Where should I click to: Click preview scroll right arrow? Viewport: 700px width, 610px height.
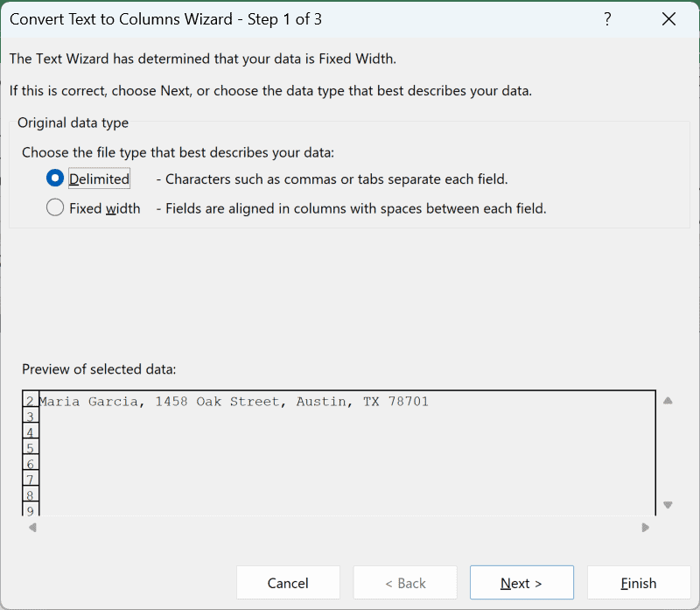pyautogui.click(x=645, y=528)
